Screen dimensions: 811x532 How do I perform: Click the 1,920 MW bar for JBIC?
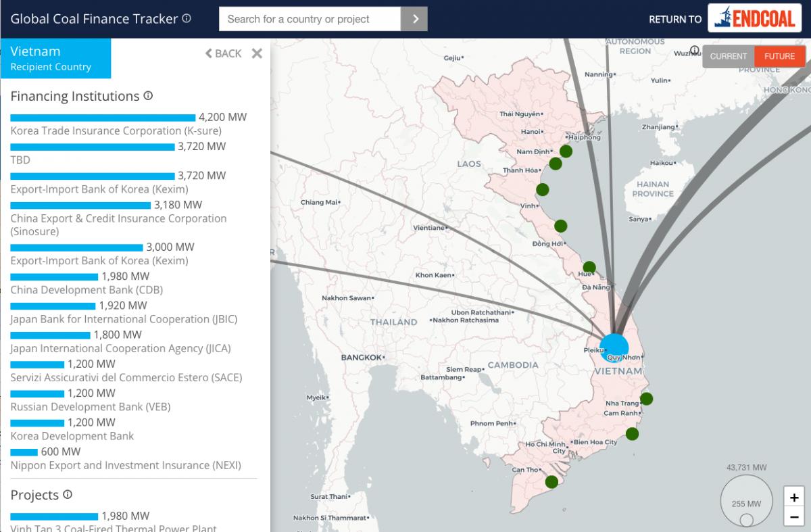click(x=53, y=306)
